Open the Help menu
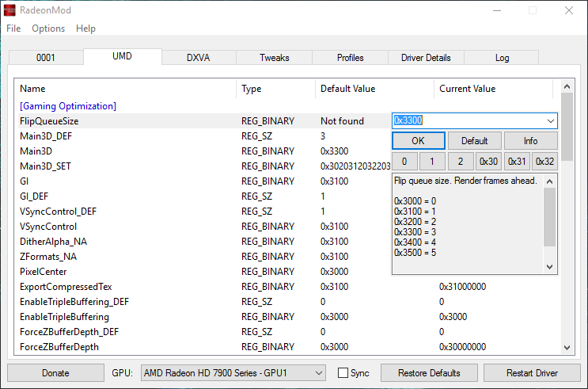Viewport: 588px width, 389px height. click(85, 29)
